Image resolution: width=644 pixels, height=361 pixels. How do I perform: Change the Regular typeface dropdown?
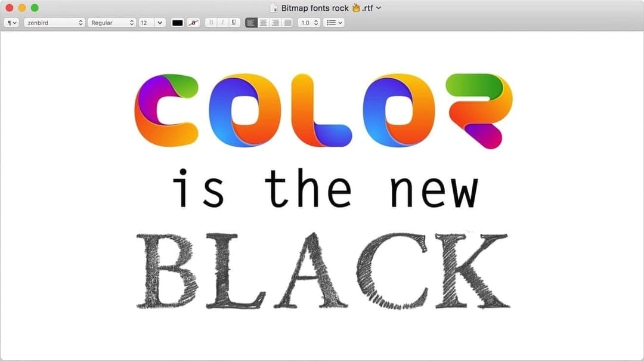pyautogui.click(x=112, y=23)
